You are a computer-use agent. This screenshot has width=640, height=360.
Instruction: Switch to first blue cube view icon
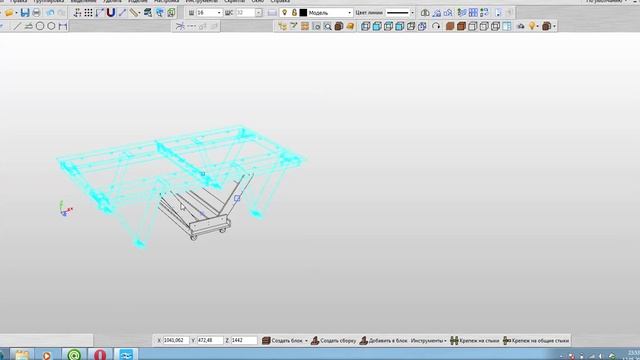point(365,27)
